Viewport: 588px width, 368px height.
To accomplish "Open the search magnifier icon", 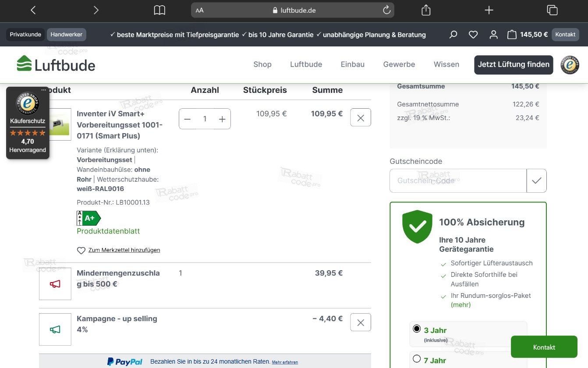I will (x=453, y=34).
